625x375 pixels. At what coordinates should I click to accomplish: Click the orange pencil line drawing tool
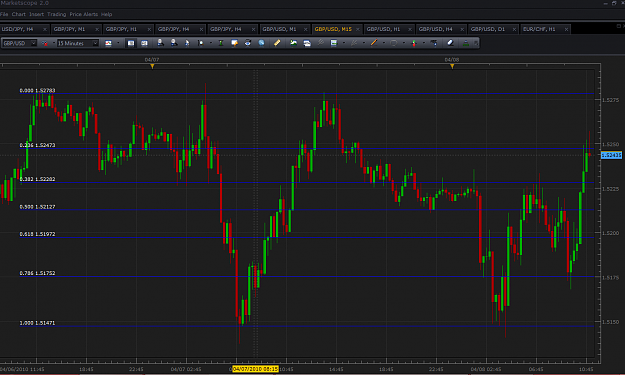click(x=374, y=43)
